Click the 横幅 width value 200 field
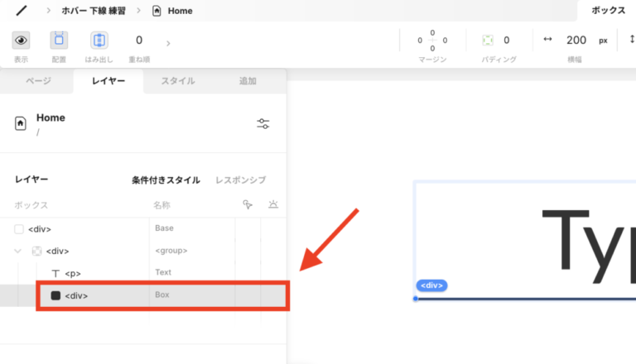 point(576,40)
